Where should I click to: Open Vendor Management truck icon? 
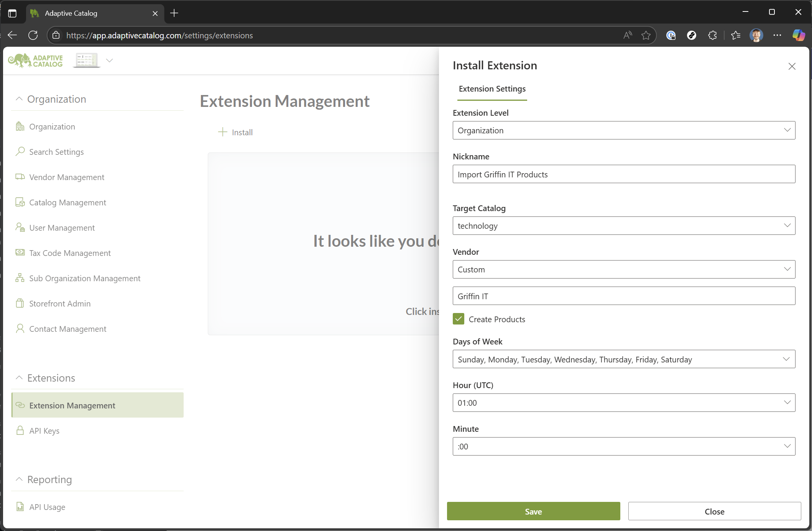coord(20,177)
